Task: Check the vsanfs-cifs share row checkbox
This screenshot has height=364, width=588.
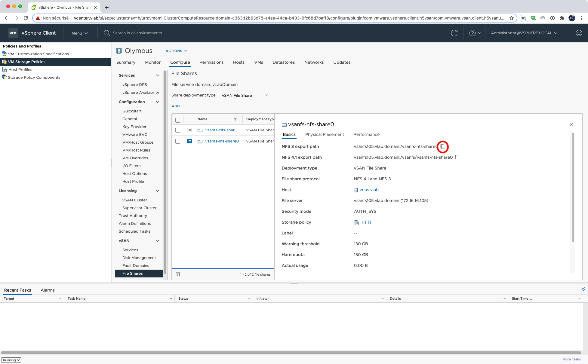Action: click(178, 130)
